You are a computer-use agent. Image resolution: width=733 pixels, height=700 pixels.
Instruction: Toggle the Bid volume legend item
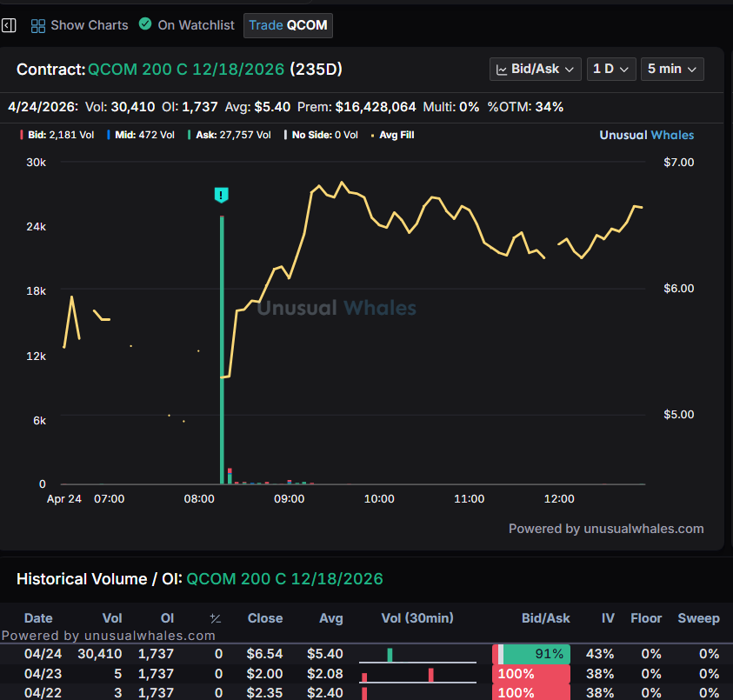57,135
